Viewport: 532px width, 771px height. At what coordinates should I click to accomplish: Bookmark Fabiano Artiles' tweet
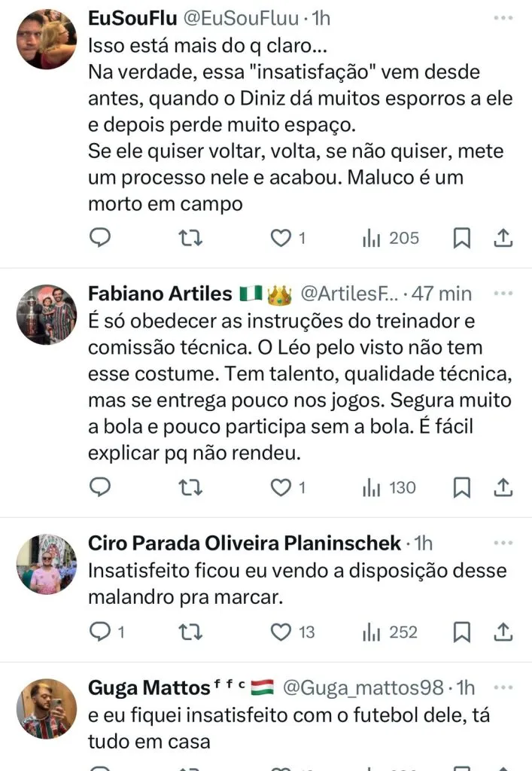pos(461,488)
